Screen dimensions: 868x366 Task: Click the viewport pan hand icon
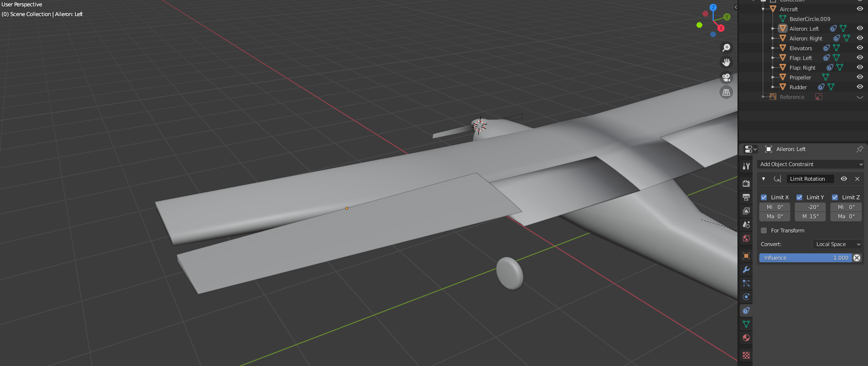pyautogui.click(x=726, y=62)
